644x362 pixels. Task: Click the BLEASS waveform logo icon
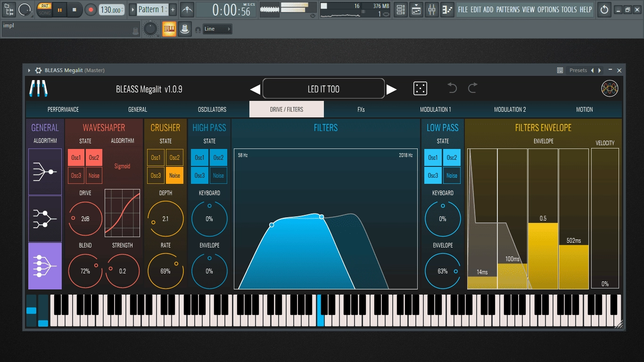click(x=610, y=89)
